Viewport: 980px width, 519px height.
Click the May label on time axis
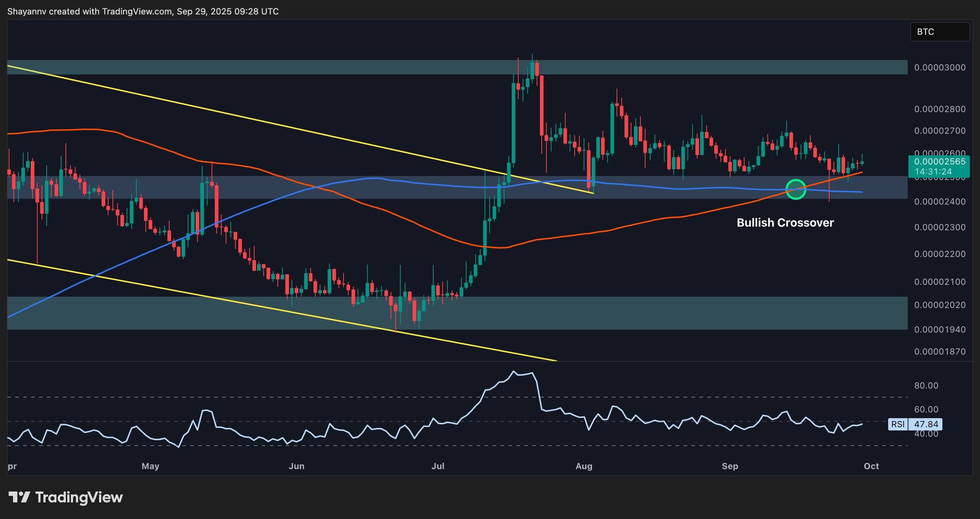pos(150,466)
